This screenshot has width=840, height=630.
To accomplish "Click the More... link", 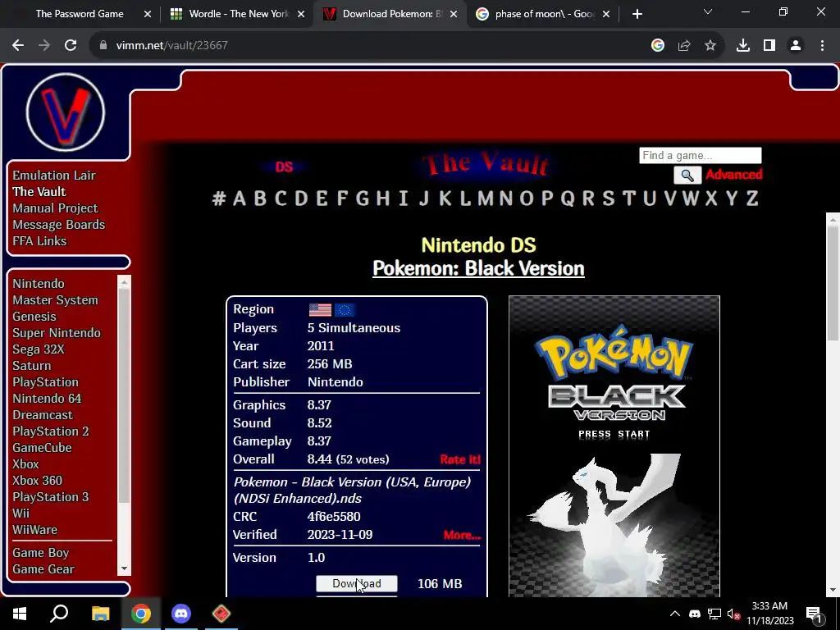I will point(462,535).
